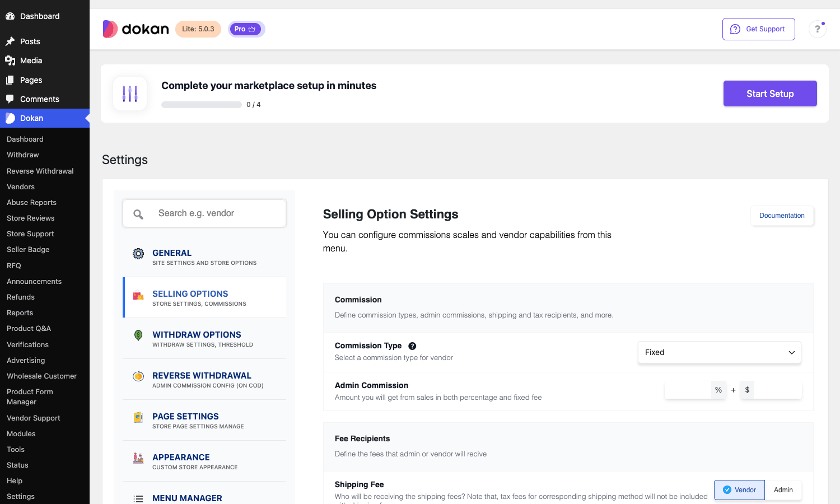Click the Appearance icon

[138, 458]
